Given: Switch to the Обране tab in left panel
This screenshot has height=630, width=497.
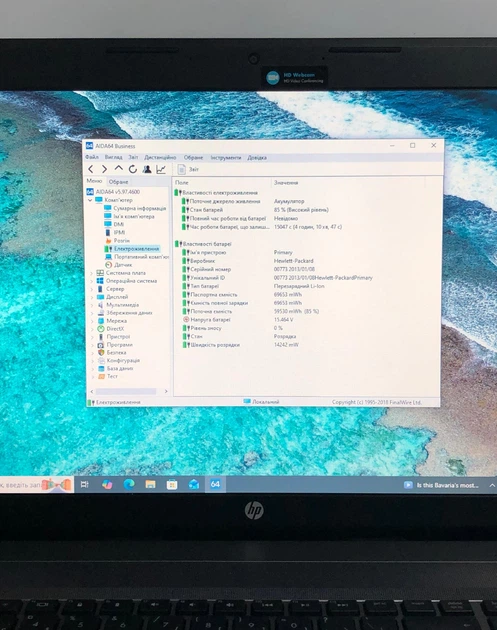Looking at the screenshot, I should (x=119, y=182).
